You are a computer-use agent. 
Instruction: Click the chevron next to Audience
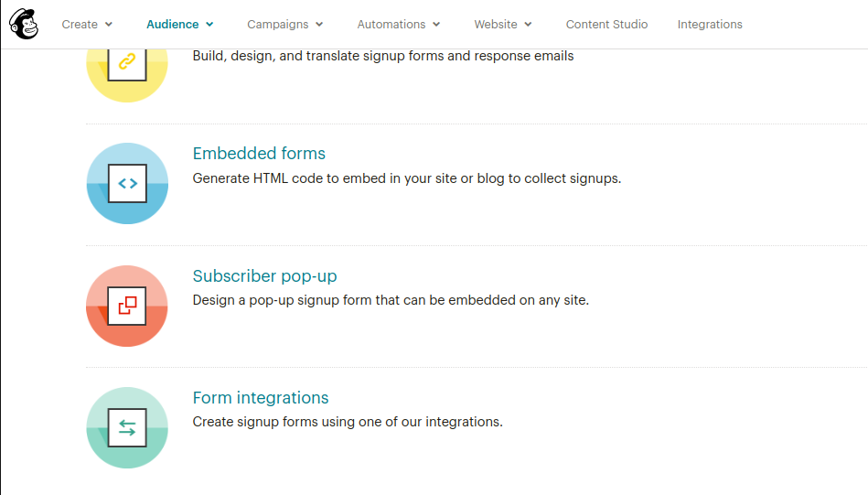(209, 25)
